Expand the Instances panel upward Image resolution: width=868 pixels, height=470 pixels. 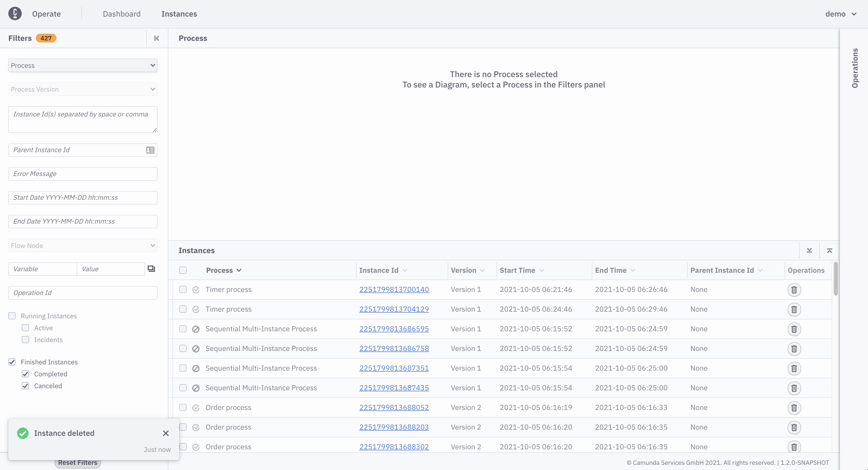coord(830,251)
